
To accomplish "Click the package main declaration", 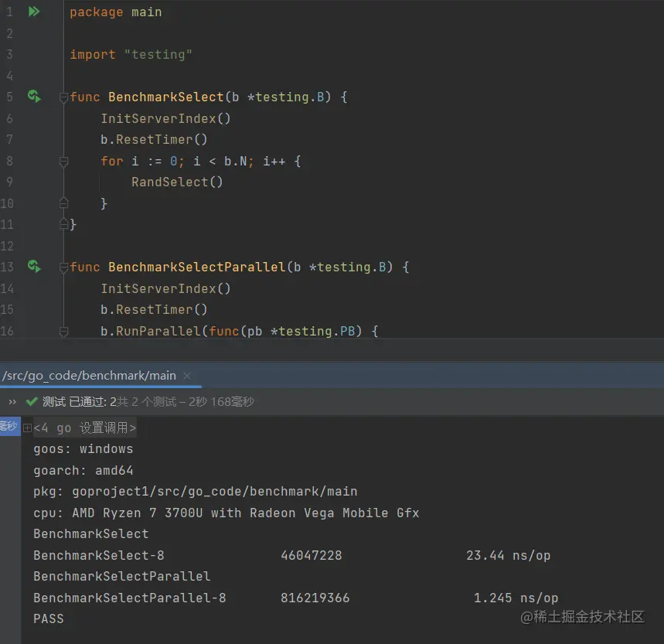I will click(x=116, y=12).
